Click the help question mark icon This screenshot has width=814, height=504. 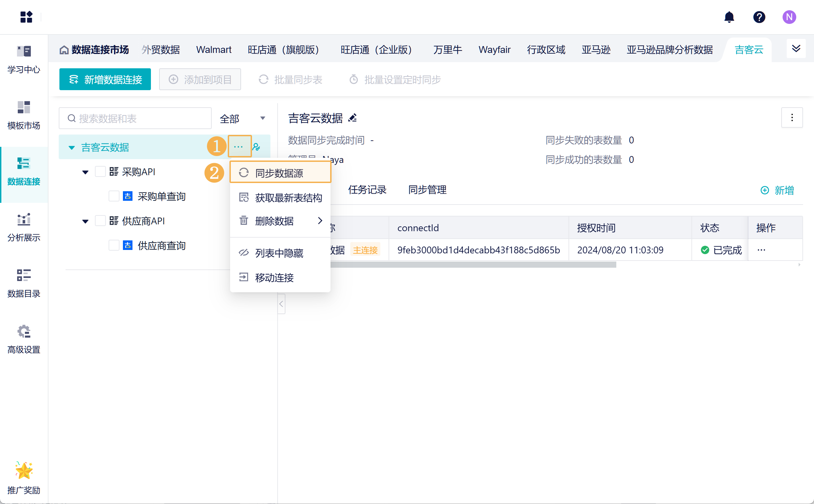759,17
